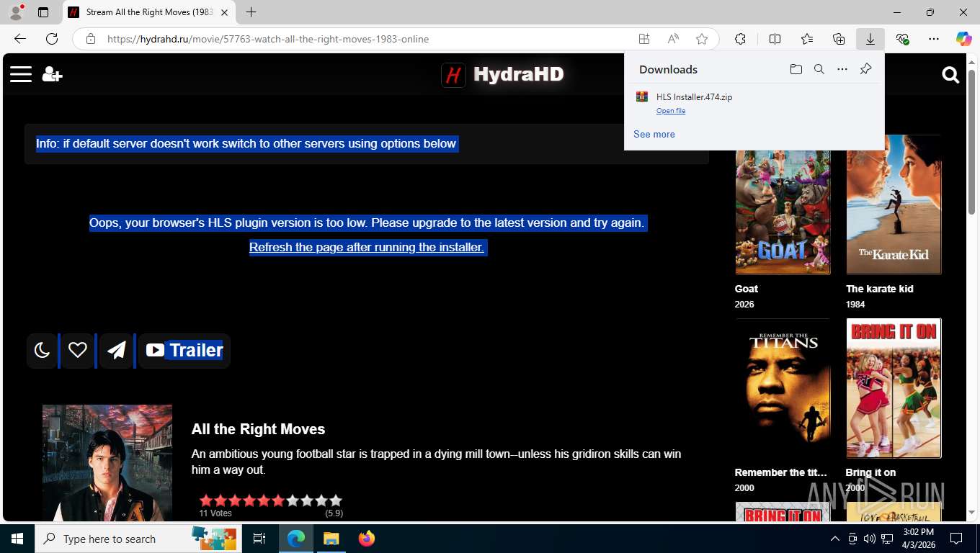This screenshot has height=553, width=980.
Task: Open Bring It On 2000 poster
Action: click(894, 388)
